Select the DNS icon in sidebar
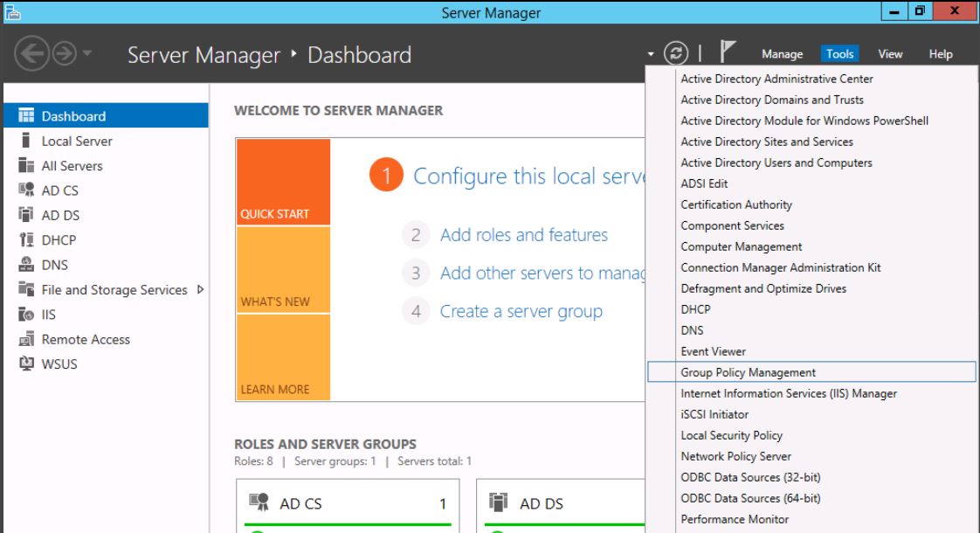980x533 pixels. [26, 265]
